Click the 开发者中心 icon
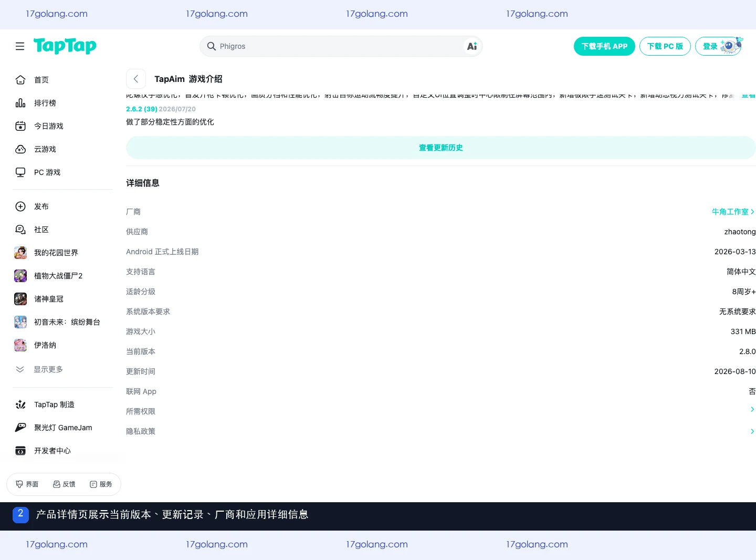The height and width of the screenshot is (560, 756). point(20,451)
